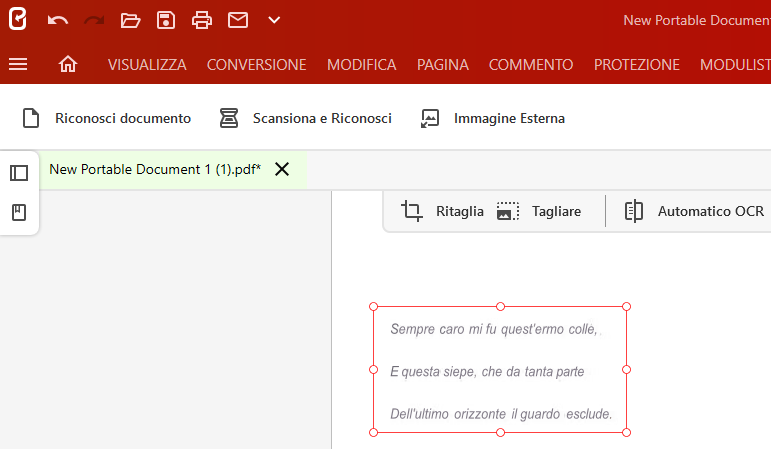Open the MODULISTICA tab
The image size is (771, 449).
(x=735, y=64)
